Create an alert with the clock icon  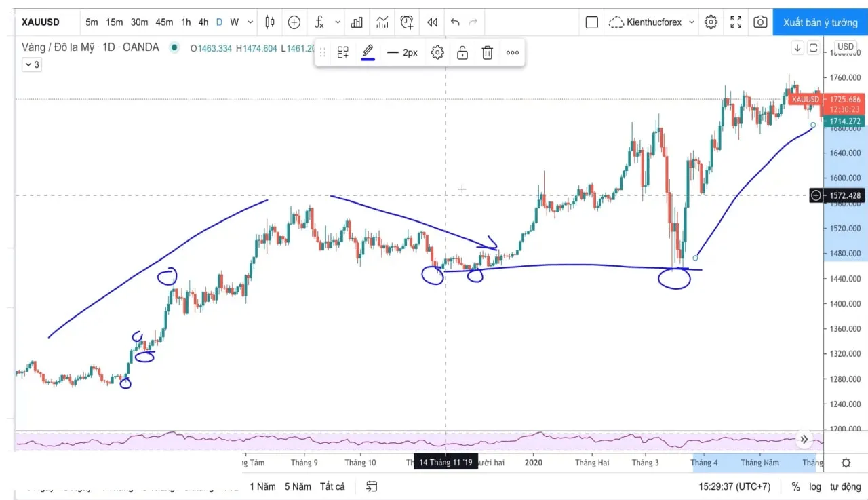click(x=407, y=22)
